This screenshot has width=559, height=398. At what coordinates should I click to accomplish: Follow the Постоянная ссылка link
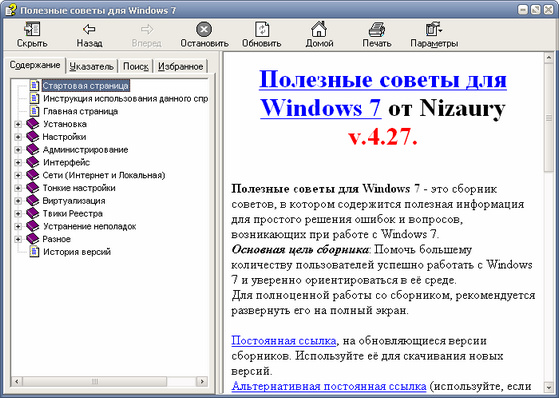(284, 341)
